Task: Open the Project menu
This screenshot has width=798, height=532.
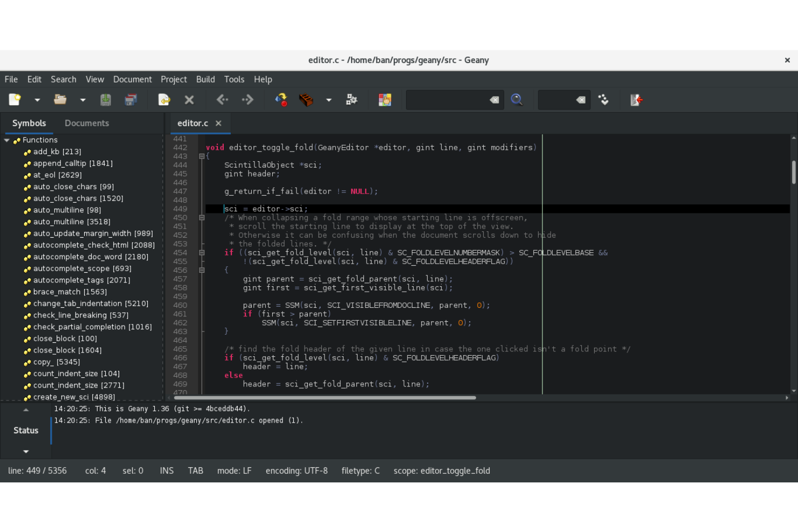Action: 174,79
